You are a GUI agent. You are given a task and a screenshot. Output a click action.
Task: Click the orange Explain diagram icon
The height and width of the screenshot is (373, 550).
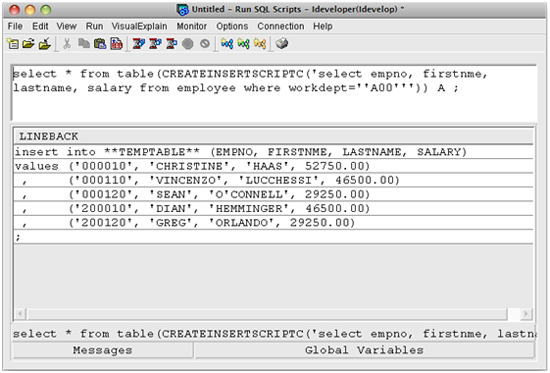pos(260,44)
